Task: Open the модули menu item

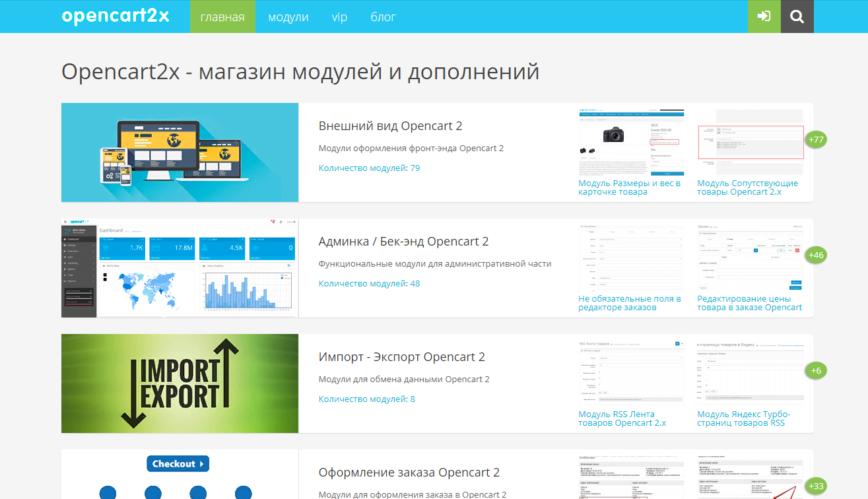Action: click(x=288, y=17)
